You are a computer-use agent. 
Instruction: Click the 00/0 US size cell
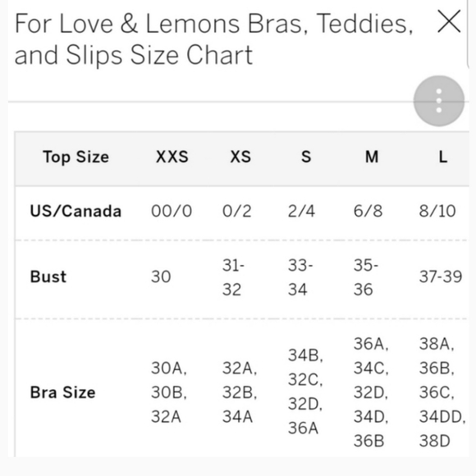172,211
